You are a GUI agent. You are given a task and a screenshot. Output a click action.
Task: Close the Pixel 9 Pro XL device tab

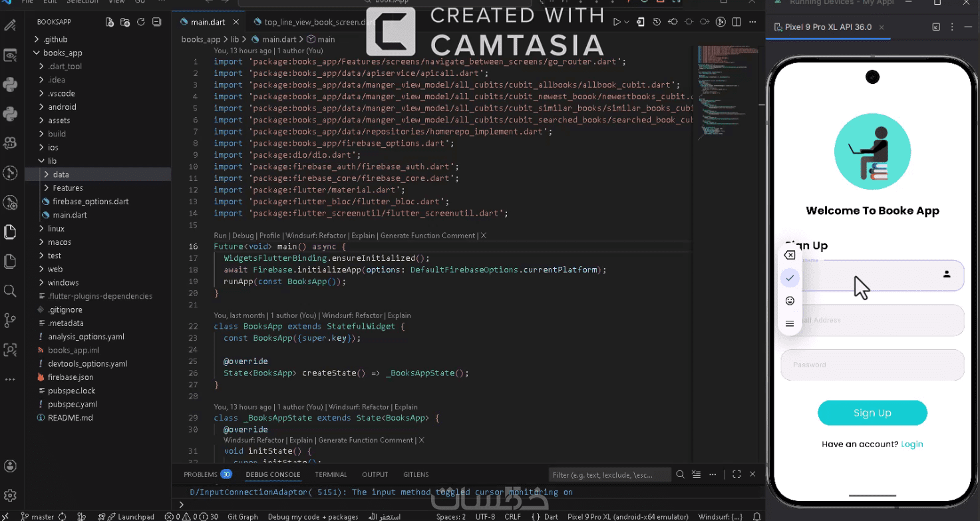(882, 27)
